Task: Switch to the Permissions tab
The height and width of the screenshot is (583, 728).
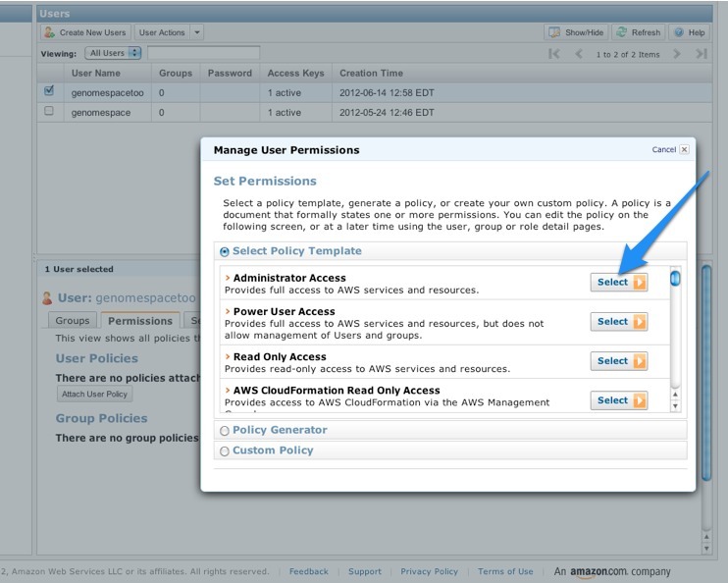Action: [139, 321]
